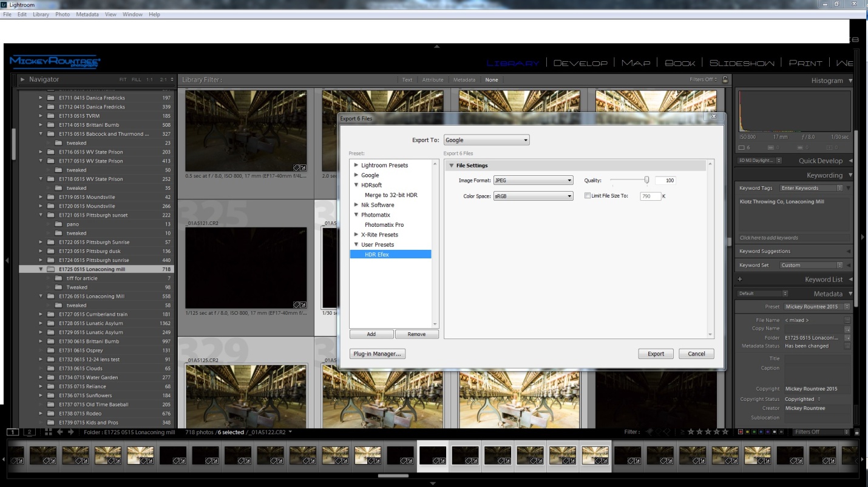Select the Photomatix Pro preset

[384, 225]
